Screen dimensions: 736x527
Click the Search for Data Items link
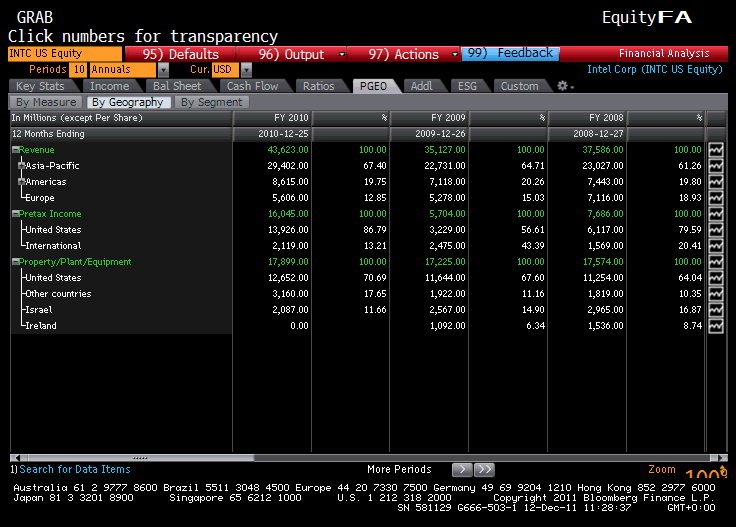(74, 469)
